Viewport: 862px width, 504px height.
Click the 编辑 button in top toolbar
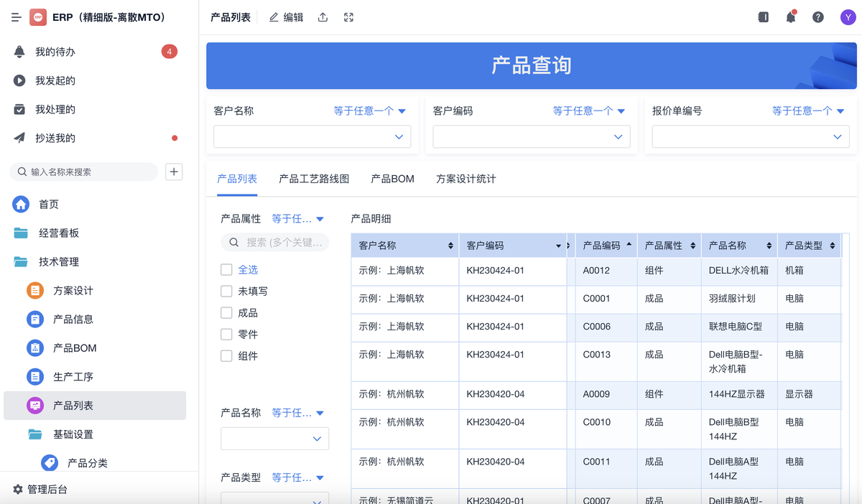click(286, 17)
